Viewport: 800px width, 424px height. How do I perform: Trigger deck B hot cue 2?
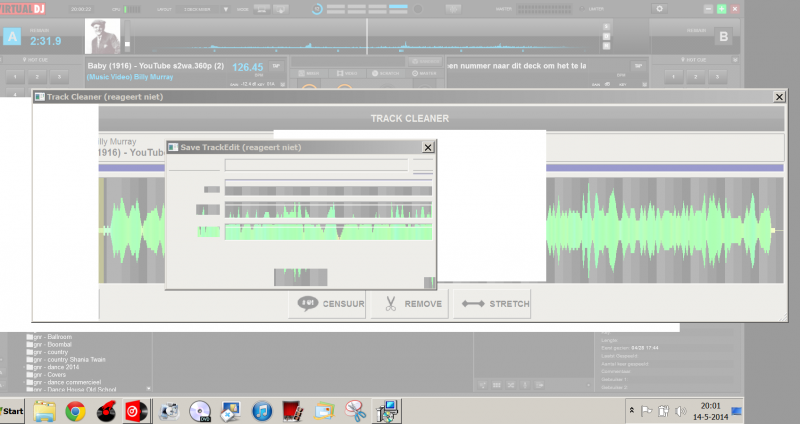pos(695,77)
